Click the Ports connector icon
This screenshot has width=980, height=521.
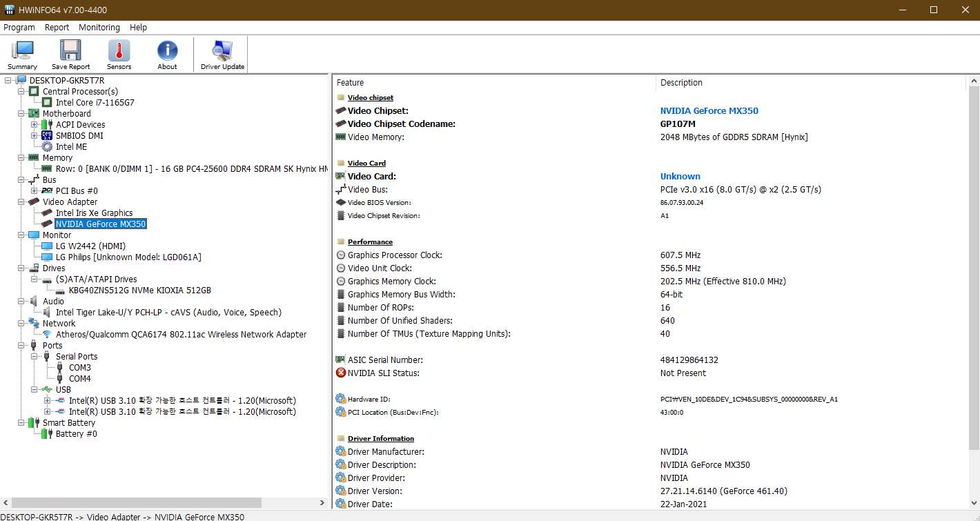[x=34, y=345]
